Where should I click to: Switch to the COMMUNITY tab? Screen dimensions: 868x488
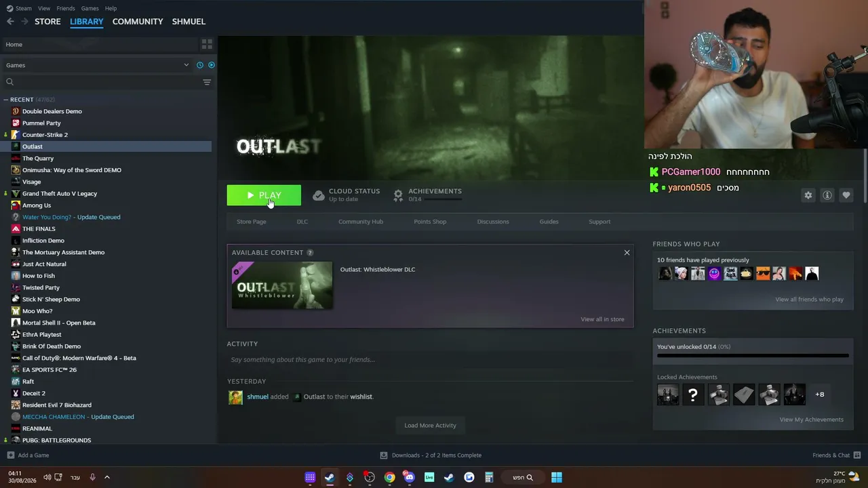pos(138,22)
